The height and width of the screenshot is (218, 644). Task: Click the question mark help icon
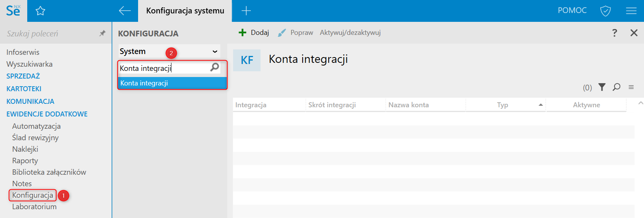(x=614, y=33)
